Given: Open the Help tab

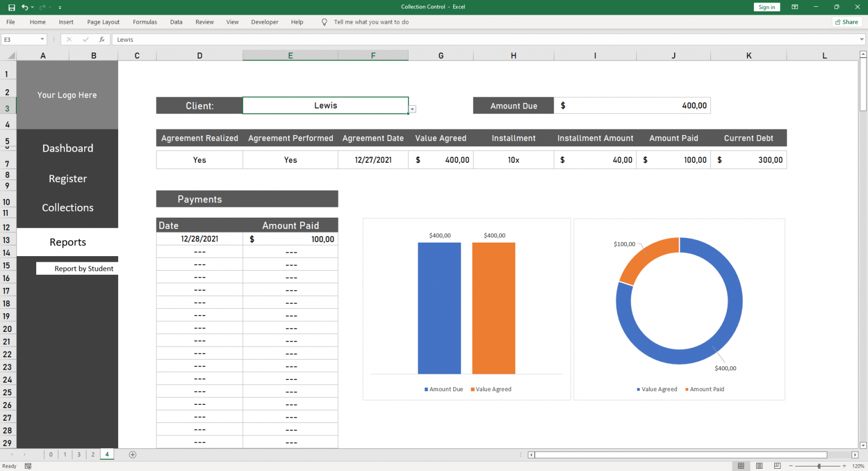Looking at the screenshot, I should (x=297, y=22).
